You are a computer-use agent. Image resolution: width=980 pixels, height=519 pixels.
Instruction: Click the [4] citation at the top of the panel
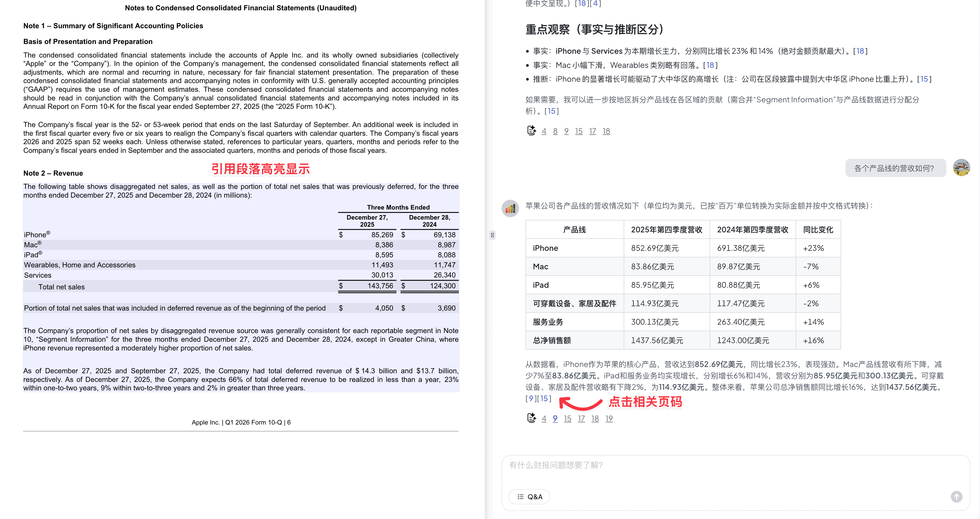(595, 4)
